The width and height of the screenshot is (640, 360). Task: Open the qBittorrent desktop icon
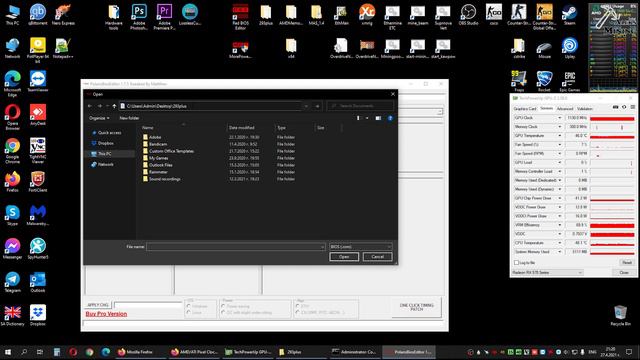tap(38, 15)
